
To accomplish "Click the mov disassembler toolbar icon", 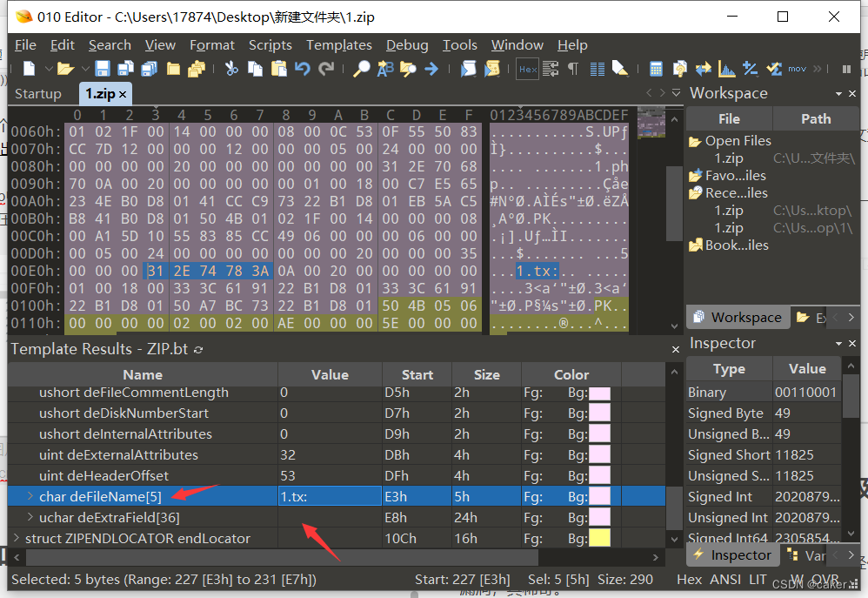I will (x=798, y=69).
